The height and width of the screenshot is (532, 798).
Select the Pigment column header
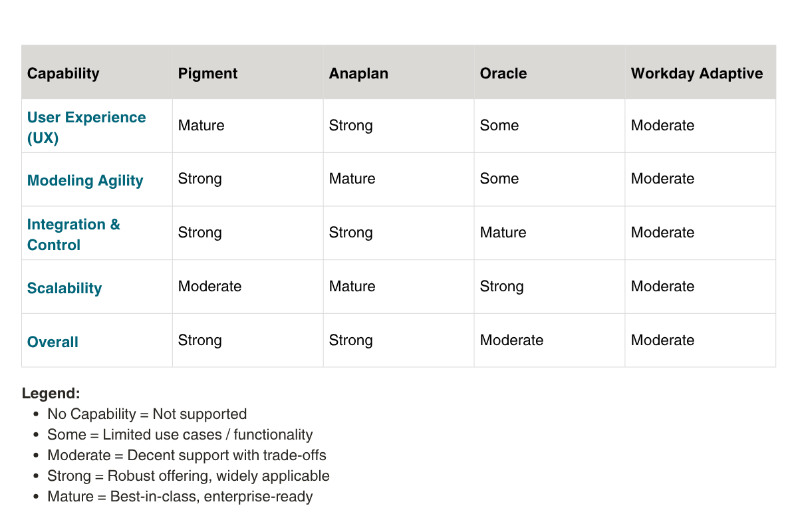click(207, 73)
